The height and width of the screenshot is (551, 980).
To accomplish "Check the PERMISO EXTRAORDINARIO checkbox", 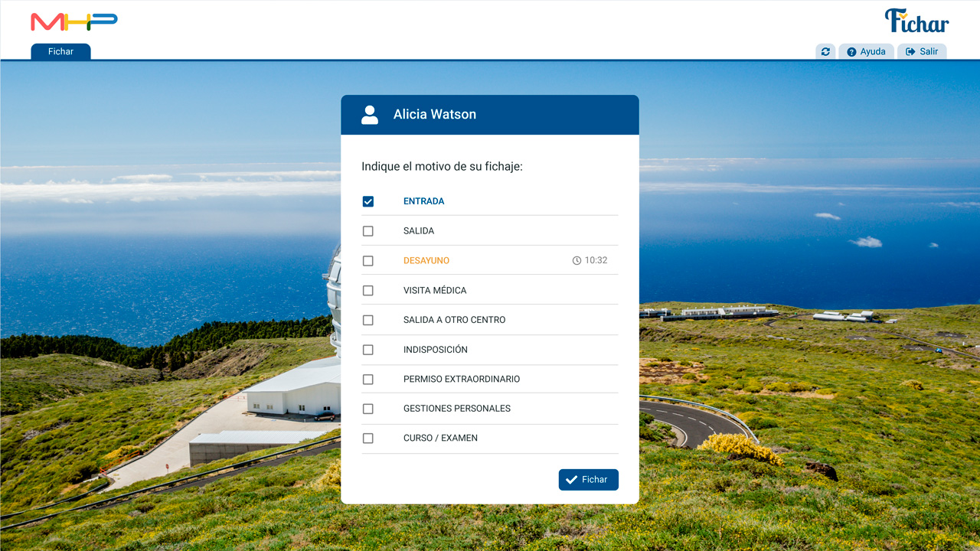I will pyautogui.click(x=368, y=380).
